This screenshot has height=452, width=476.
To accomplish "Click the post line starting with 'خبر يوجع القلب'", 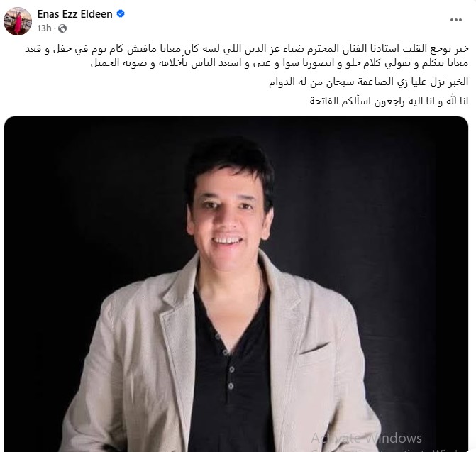I will point(247,49).
